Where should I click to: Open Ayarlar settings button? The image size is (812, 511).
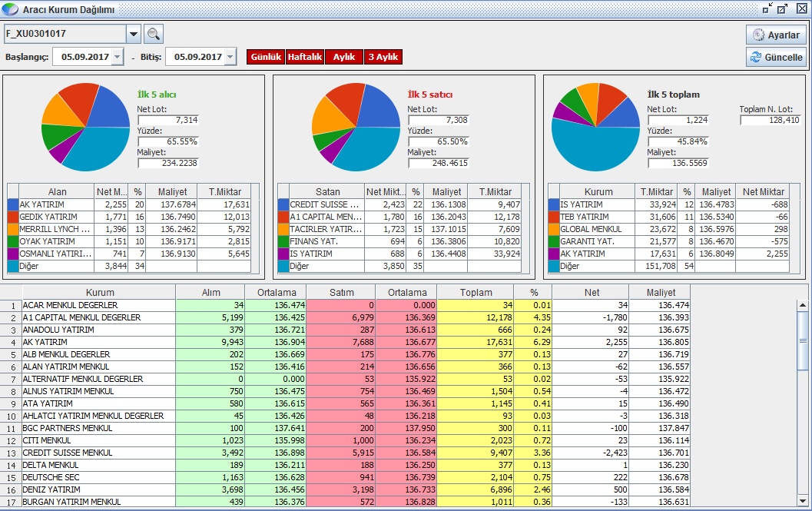click(776, 35)
